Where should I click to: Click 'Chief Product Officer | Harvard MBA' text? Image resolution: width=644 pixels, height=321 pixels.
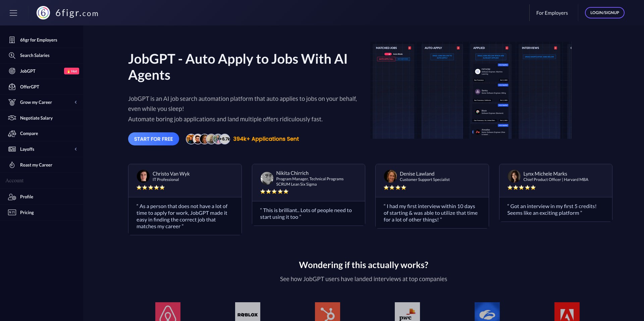pos(556,180)
